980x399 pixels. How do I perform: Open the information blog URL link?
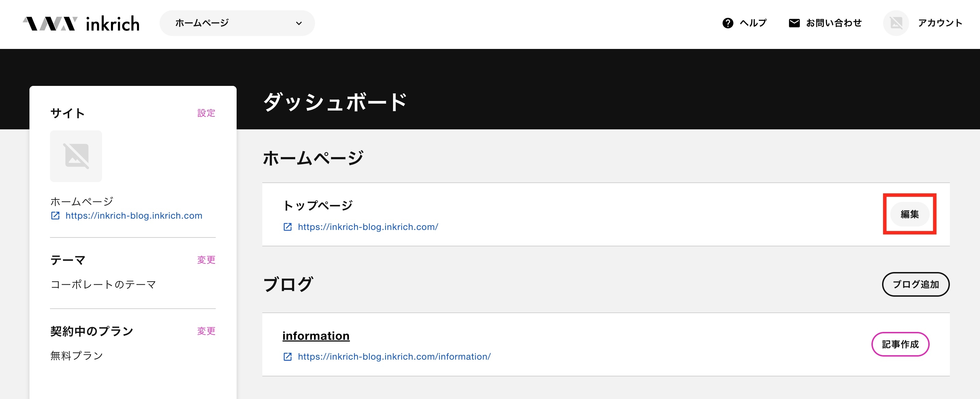[x=394, y=357]
